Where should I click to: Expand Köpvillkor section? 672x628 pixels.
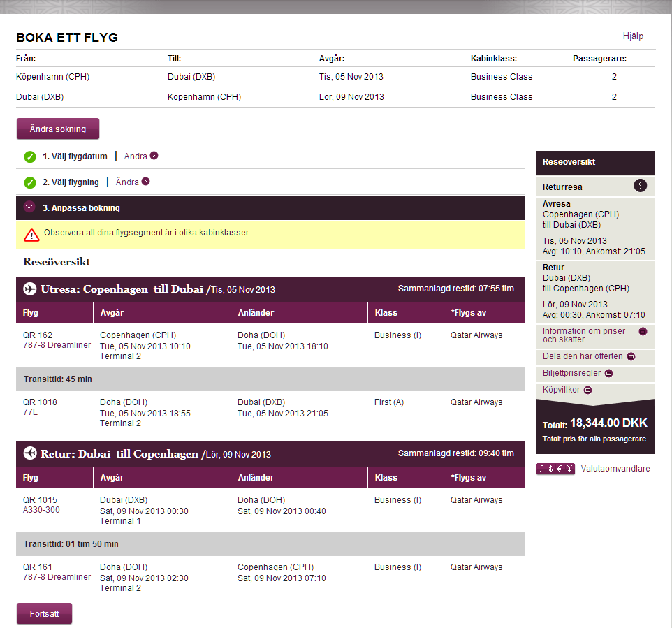pos(587,390)
